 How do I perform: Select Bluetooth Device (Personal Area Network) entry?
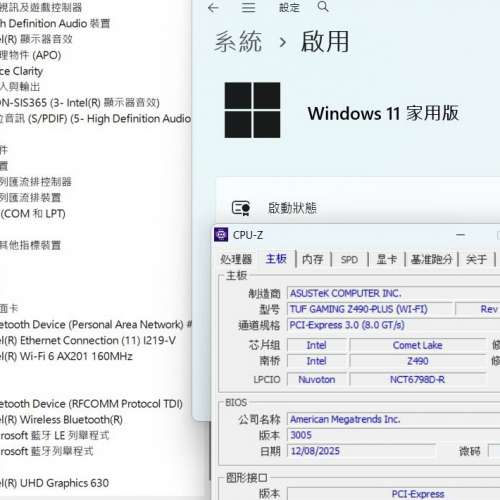(x=96, y=324)
